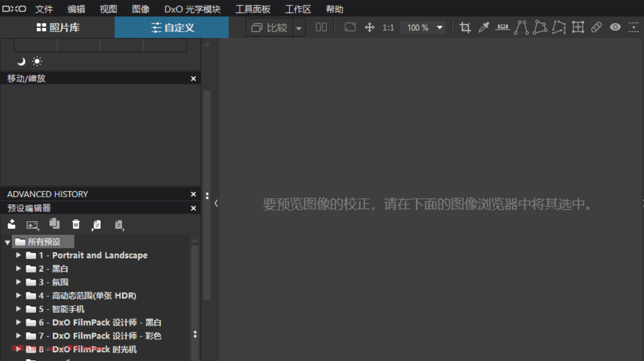Open the 图像 menu

pyautogui.click(x=140, y=9)
